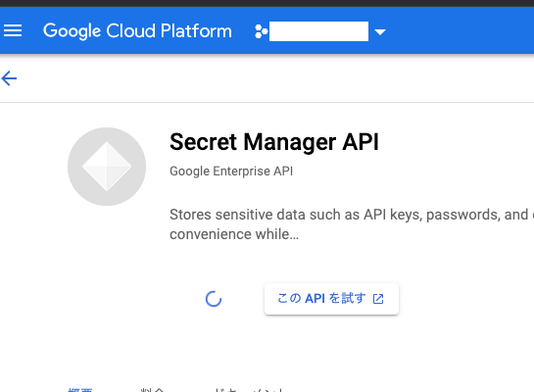Click the project hexagon icon
This screenshot has width=534, height=392.
point(262,31)
